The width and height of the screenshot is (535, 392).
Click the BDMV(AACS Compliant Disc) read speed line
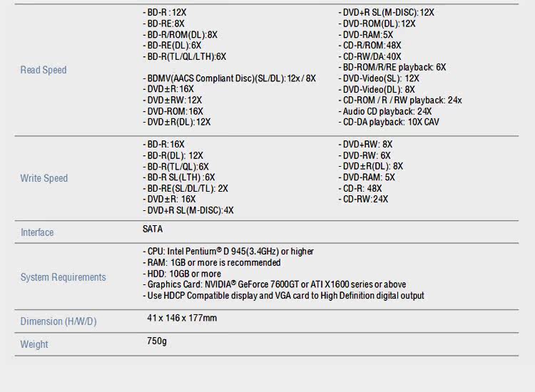229,78
